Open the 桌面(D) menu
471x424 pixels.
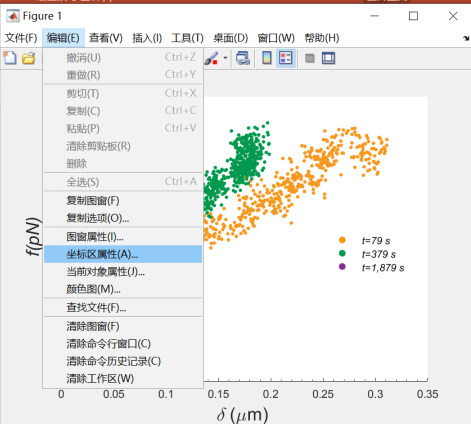click(x=231, y=38)
